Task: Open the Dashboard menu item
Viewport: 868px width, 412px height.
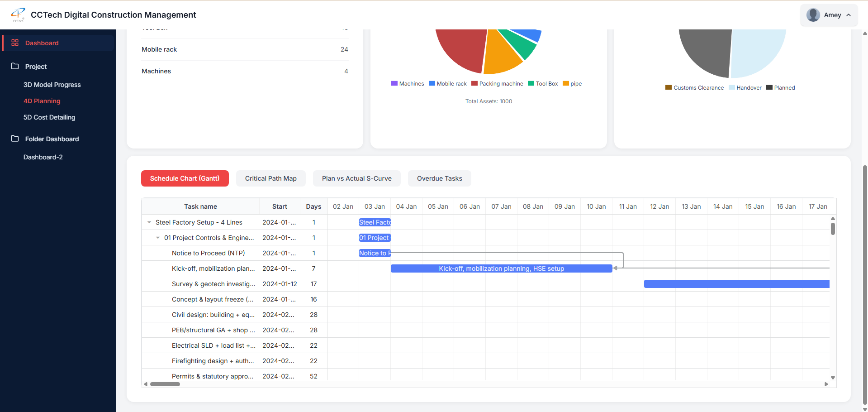Action: pos(58,43)
